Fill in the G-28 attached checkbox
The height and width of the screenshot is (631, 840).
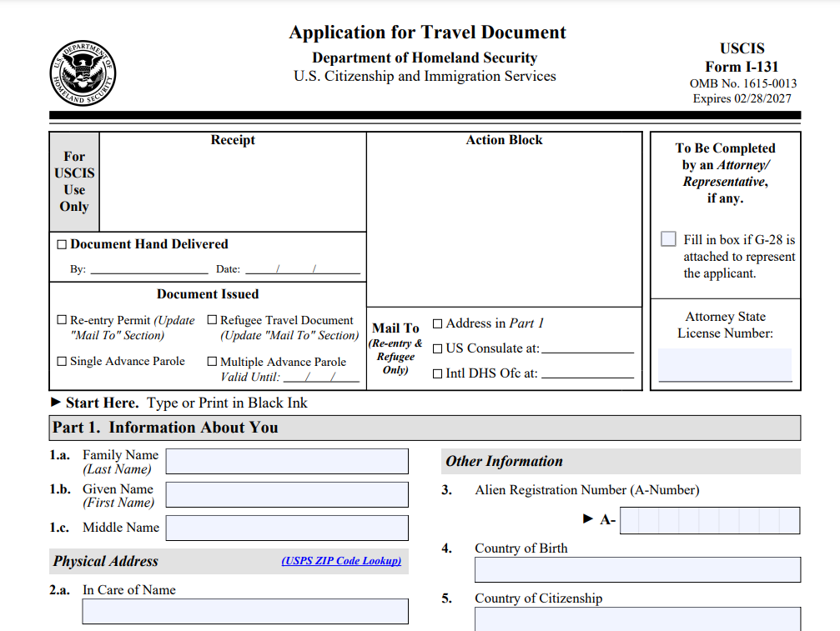click(668, 238)
